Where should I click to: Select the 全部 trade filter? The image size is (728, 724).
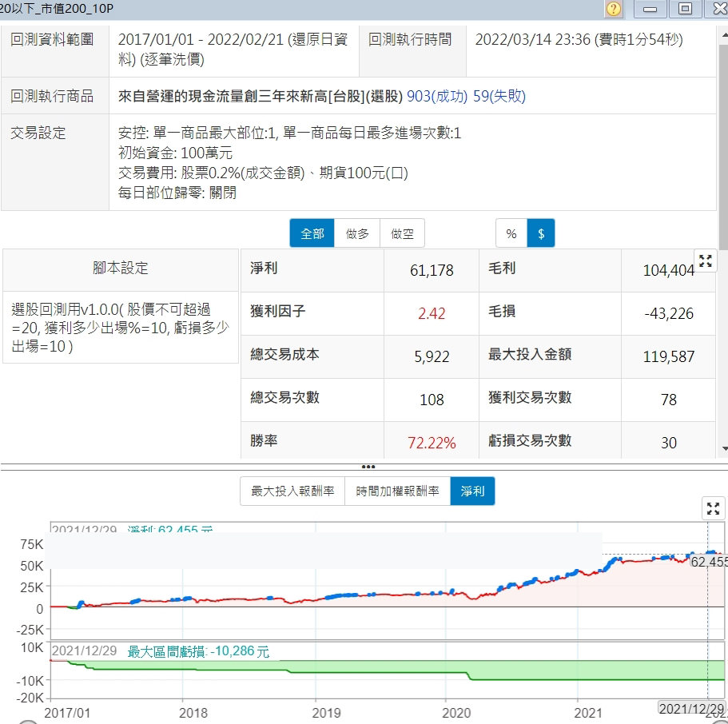(312, 233)
